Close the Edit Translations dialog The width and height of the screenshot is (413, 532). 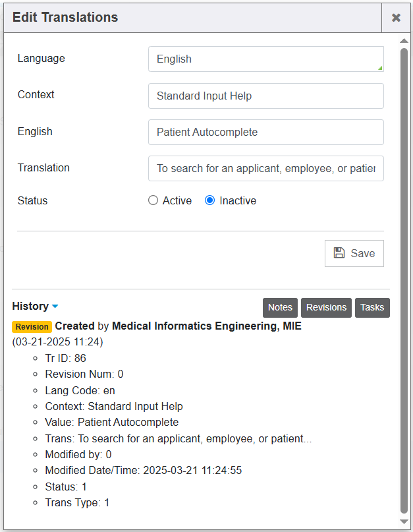[396, 18]
